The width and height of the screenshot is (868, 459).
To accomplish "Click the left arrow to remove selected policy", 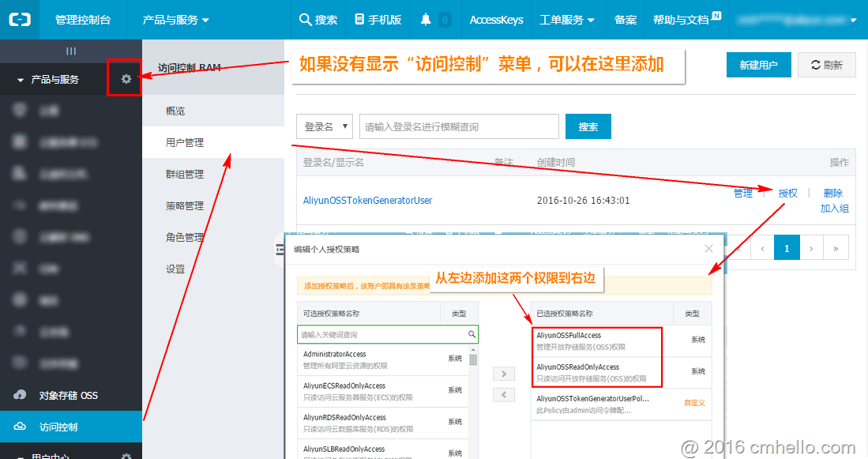I will pos(503,394).
